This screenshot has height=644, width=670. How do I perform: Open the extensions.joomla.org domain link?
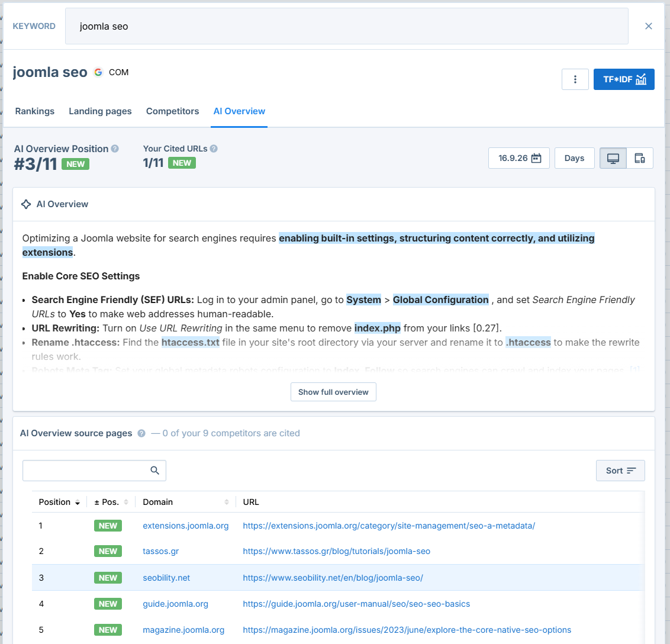tap(185, 526)
